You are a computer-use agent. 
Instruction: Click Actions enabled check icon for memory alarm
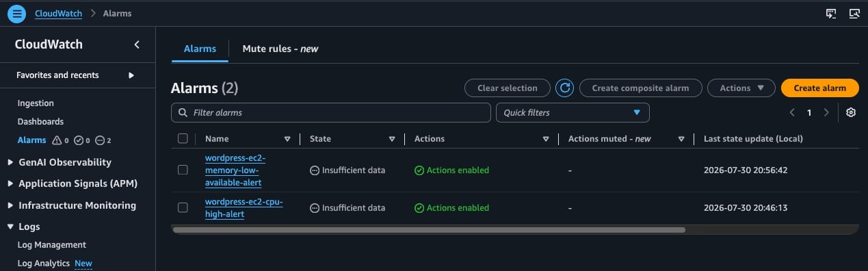[419, 170]
